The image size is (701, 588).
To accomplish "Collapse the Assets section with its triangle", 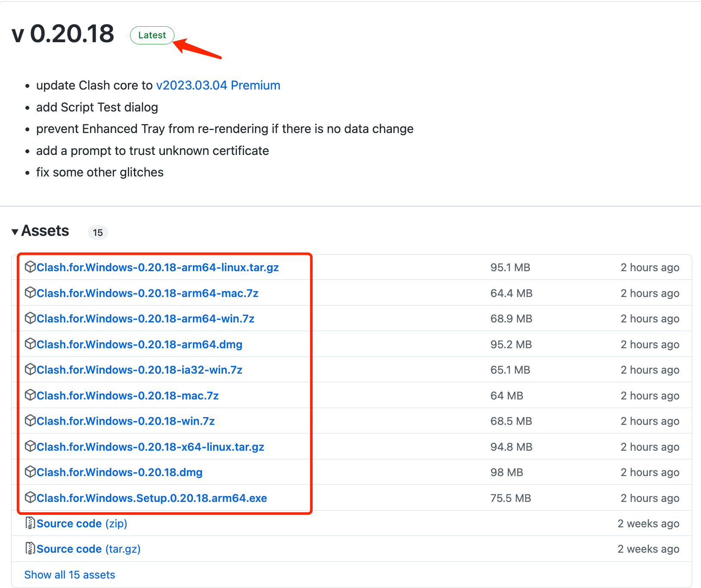I will point(15,231).
